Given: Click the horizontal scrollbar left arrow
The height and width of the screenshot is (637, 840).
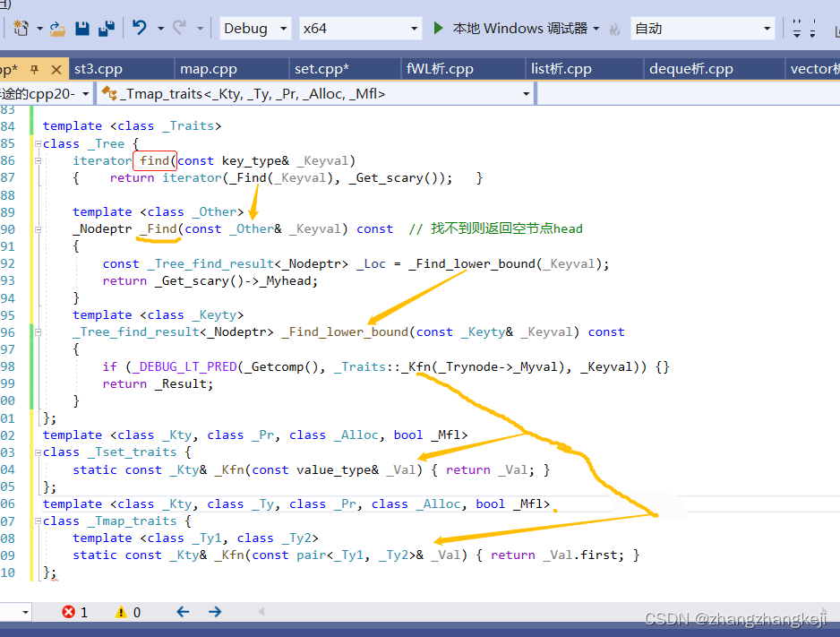Looking at the screenshot, I should coord(261,611).
